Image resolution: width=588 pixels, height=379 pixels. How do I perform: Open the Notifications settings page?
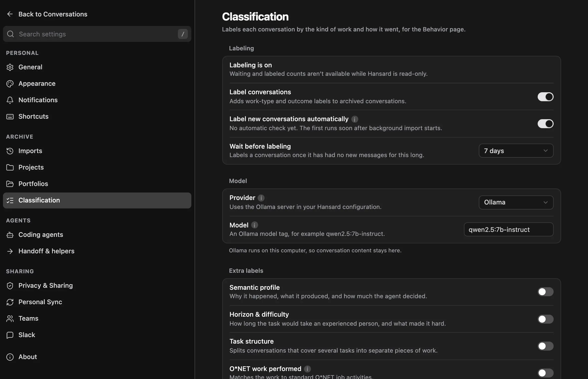(x=97, y=100)
